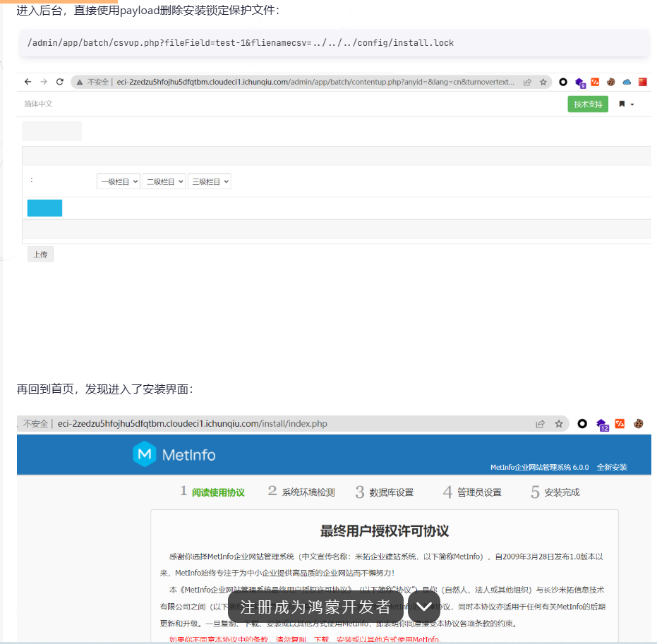Click the contentup.php address bar URL
This screenshot has height=644, width=657.
click(x=315, y=82)
